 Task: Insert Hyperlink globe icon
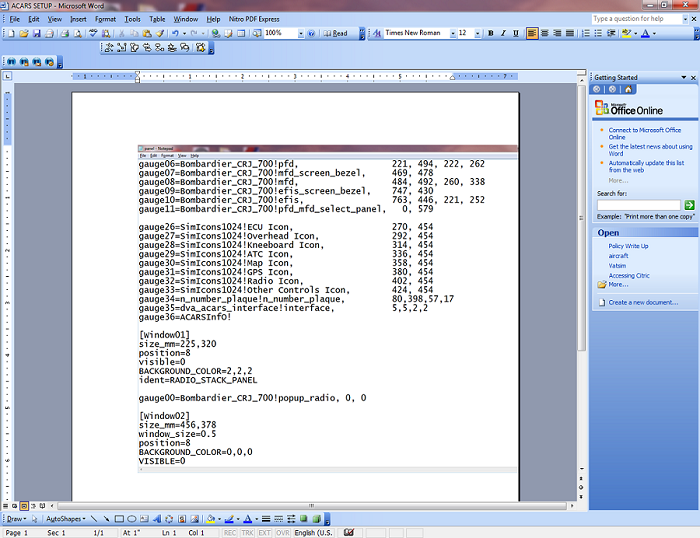click(x=216, y=33)
